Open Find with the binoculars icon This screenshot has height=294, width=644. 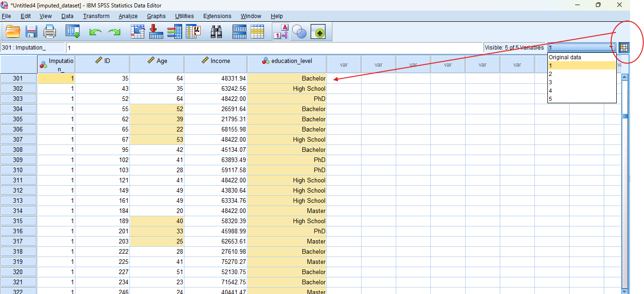point(216,32)
